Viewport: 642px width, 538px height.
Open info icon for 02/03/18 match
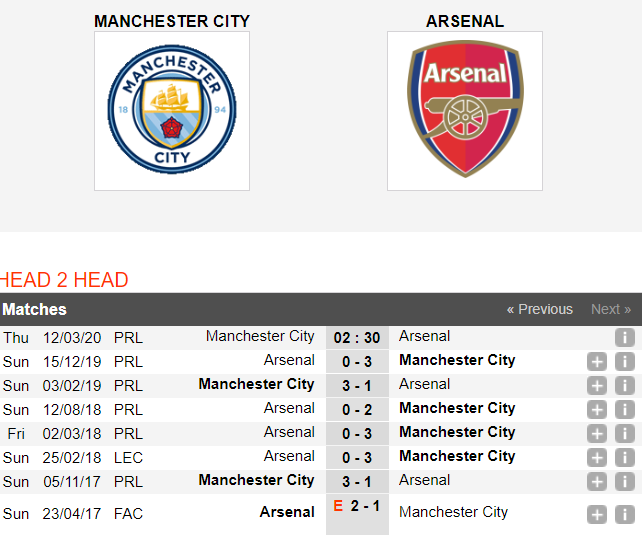coord(624,434)
